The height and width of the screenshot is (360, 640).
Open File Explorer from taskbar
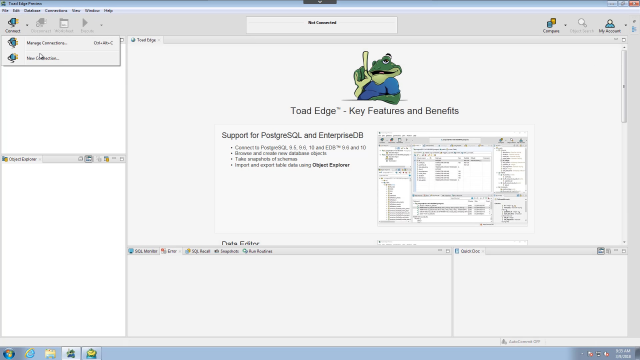click(x=50, y=353)
